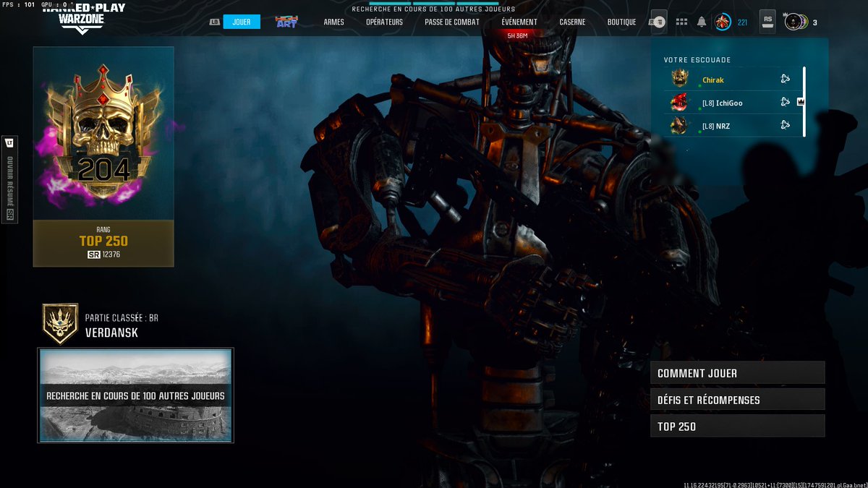The width and height of the screenshot is (868, 488).
Task: Click the Ranked Play skull badge beside Verdansk
Action: (59, 323)
